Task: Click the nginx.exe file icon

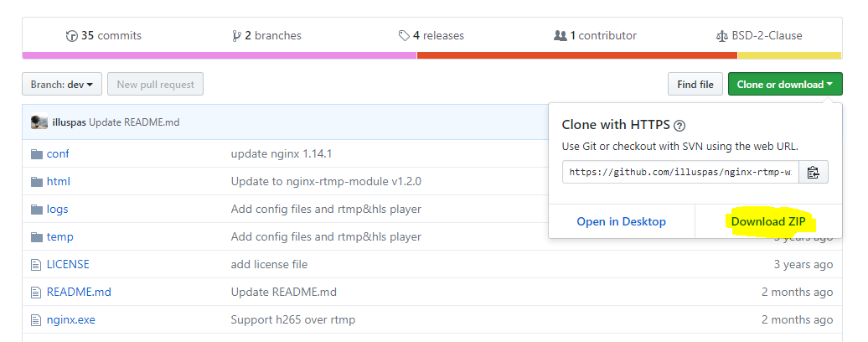Action: pos(37,320)
